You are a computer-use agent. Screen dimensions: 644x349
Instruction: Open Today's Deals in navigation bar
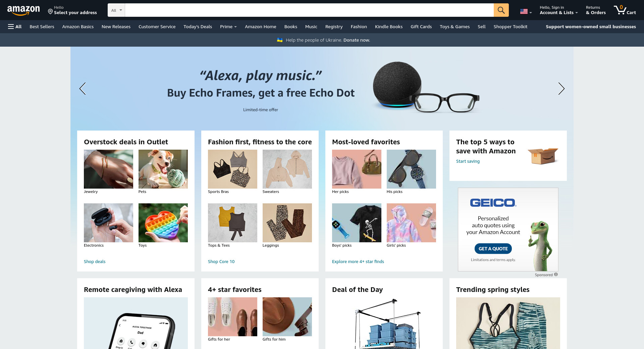point(198,27)
